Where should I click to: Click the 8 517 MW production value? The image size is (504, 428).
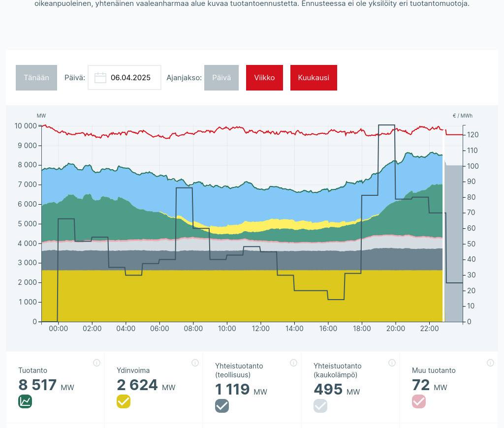(38, 385)
